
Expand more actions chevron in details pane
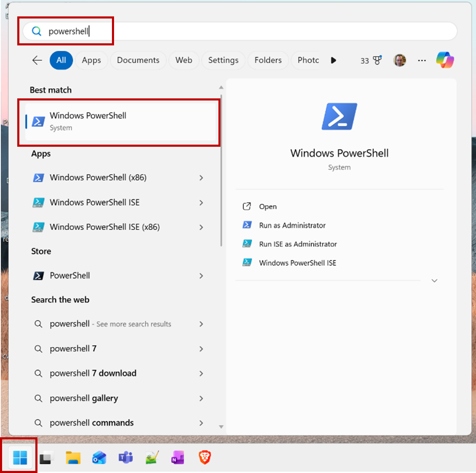pyautogui.click(x=434, y=280)
